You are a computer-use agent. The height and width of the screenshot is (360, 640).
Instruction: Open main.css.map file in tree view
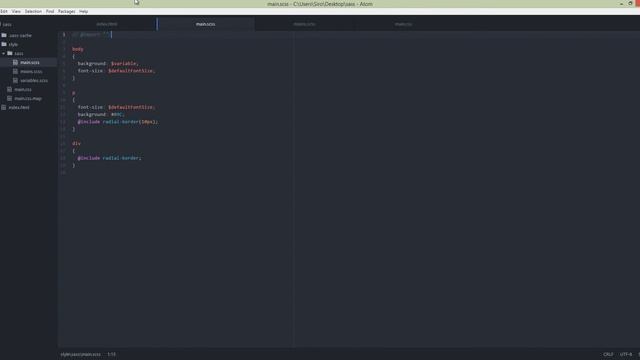point(28,98)
